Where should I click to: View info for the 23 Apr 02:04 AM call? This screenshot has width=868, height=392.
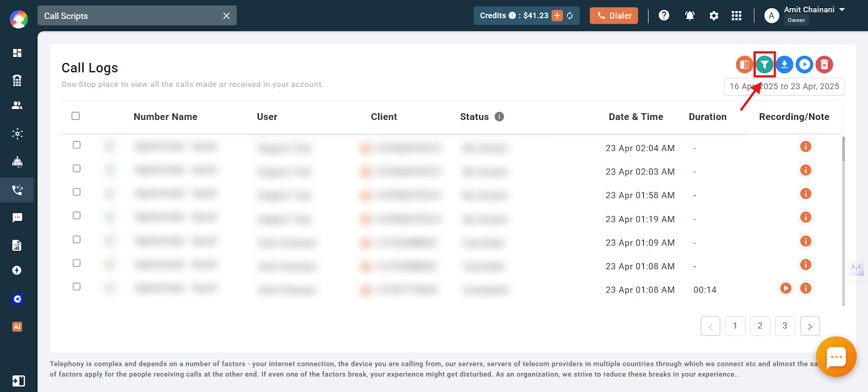coord(806,147)
